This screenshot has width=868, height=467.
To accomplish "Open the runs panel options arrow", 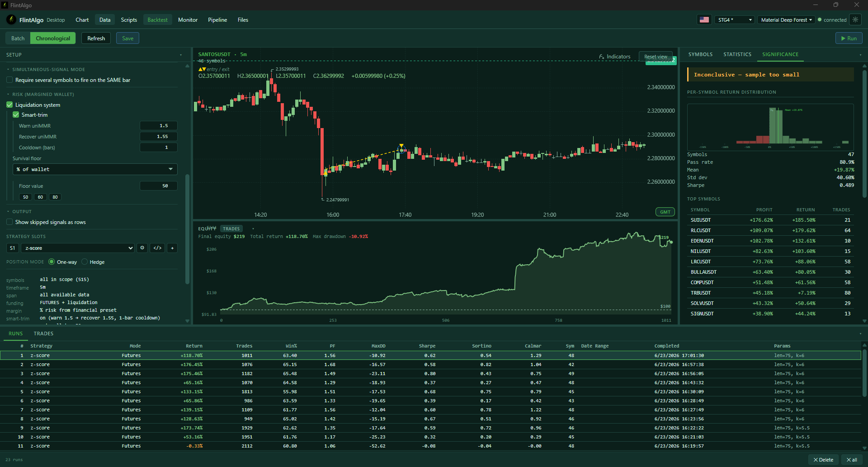I will pos(860,334).
